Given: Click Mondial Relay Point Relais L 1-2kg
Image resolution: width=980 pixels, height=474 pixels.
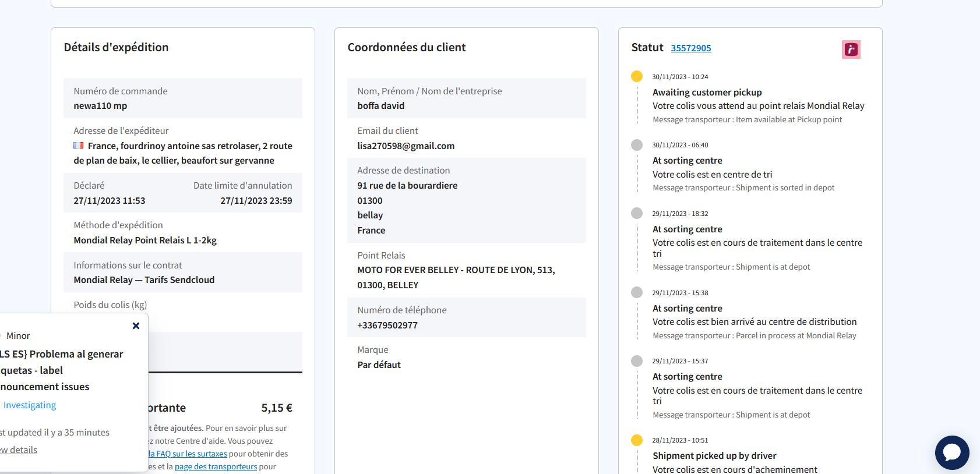Looking at the screenshot, I should tap(145, 240).
